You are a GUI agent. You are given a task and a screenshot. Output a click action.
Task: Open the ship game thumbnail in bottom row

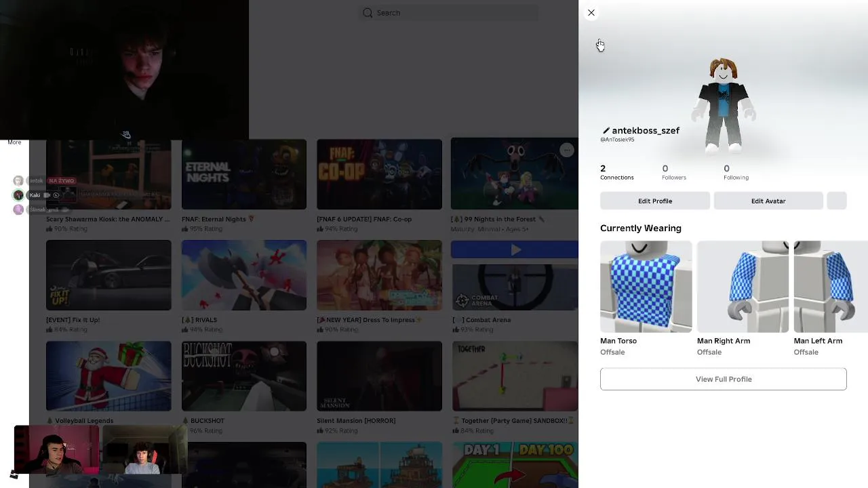click(x=379, y=465)
